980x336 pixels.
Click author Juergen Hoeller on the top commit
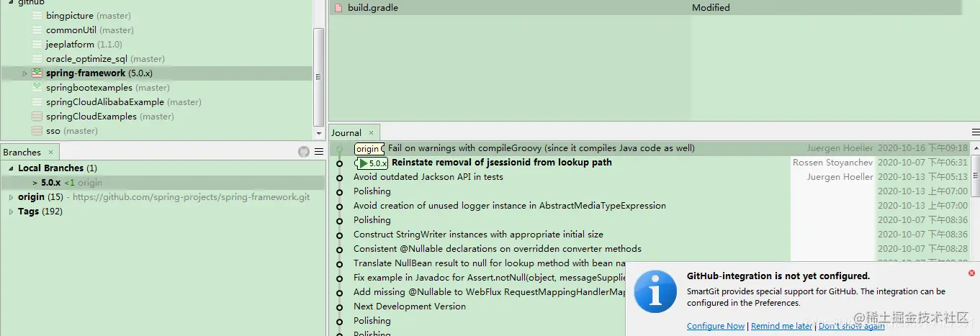[840, 148]
